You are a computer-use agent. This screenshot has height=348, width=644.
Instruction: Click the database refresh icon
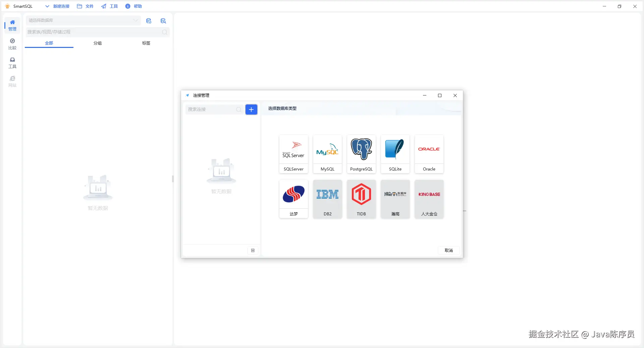click(x=149, y=21)
